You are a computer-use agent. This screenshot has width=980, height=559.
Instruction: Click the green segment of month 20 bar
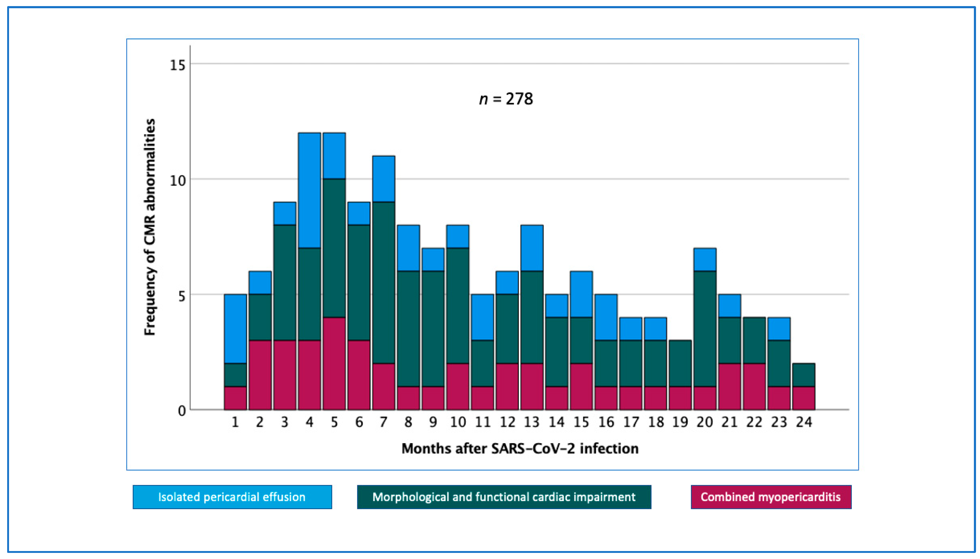[705, 329]
